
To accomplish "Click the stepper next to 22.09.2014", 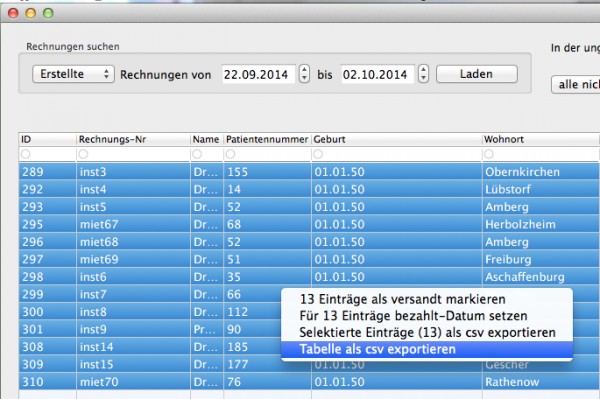I will click(x=304, y=74).
